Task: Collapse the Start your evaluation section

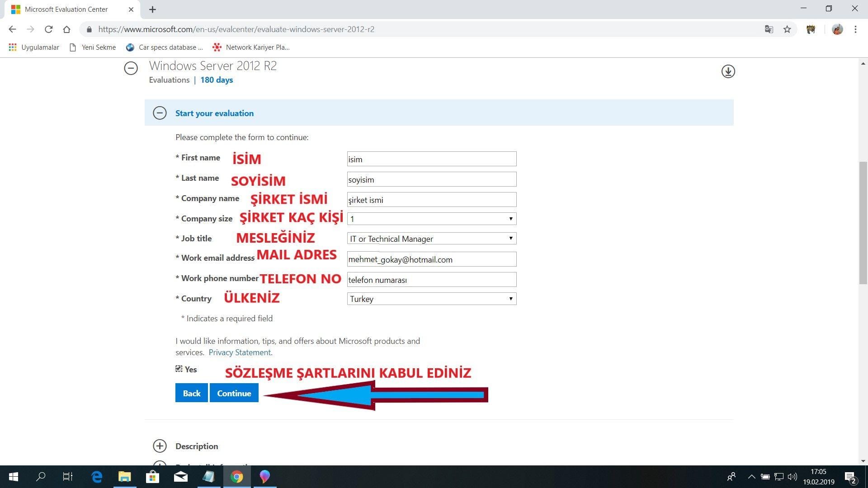Action: (160, 113)
